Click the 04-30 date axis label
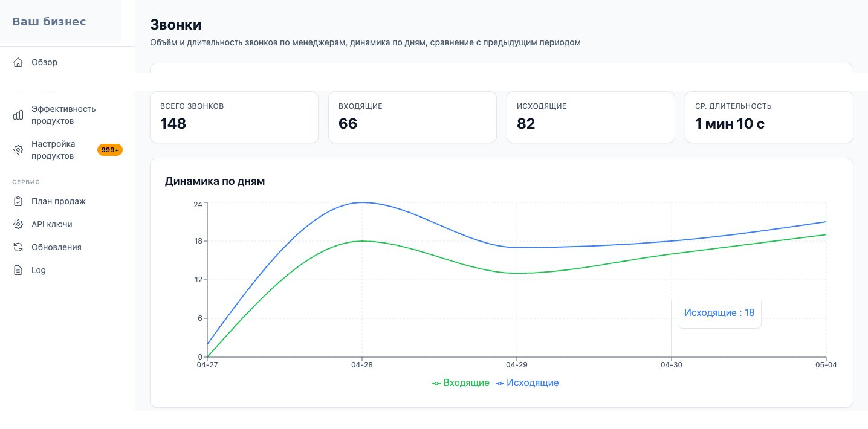 [x=672, y=365]
